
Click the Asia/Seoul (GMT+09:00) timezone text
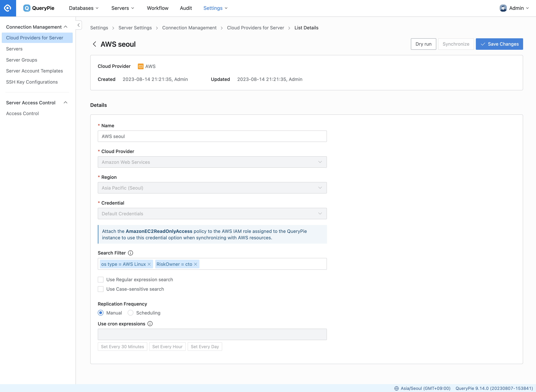click(425, 388)
